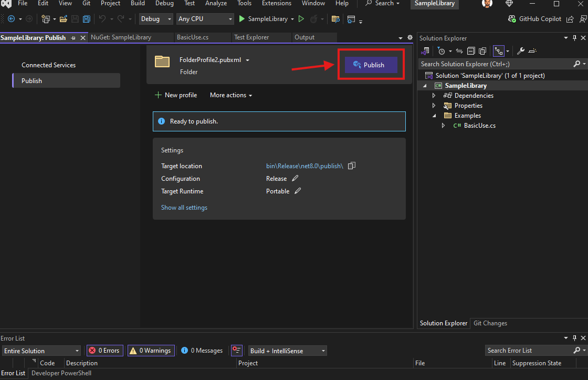588x380 pixels.
Task: Open the FolderProfile2.pubxml profile dropdown
Action: coord(247,60)
